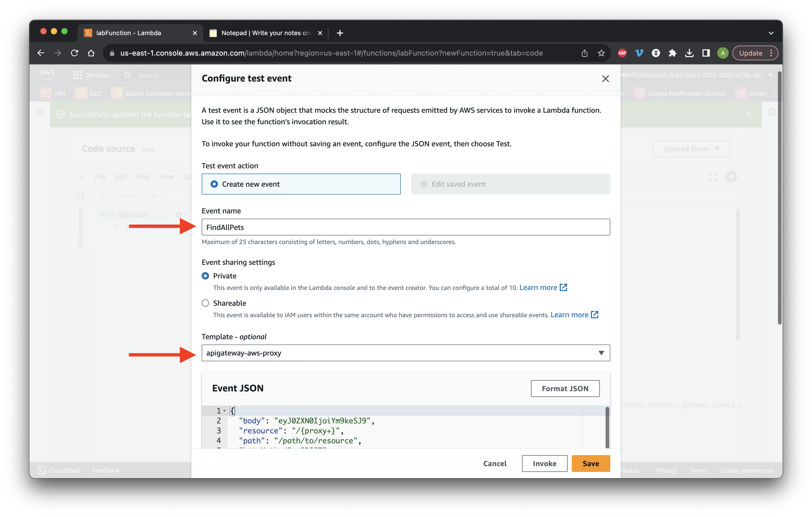
Task: Open the Upload from dropdown
Action: pyautogui.click(x=691, y=149)
